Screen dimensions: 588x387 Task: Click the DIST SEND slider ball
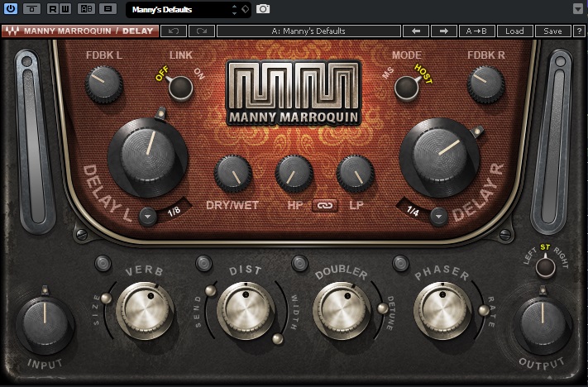[210, 291]
